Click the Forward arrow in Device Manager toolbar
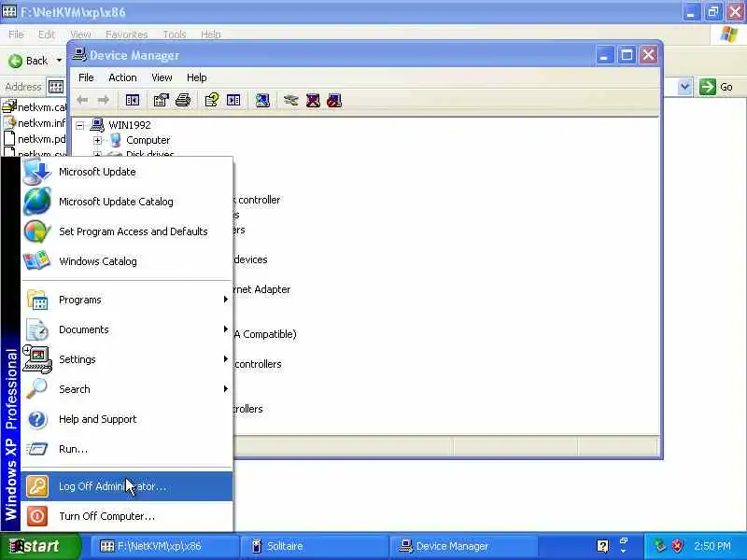This screenshot has height=560, width=747. [x=104, y=100]
